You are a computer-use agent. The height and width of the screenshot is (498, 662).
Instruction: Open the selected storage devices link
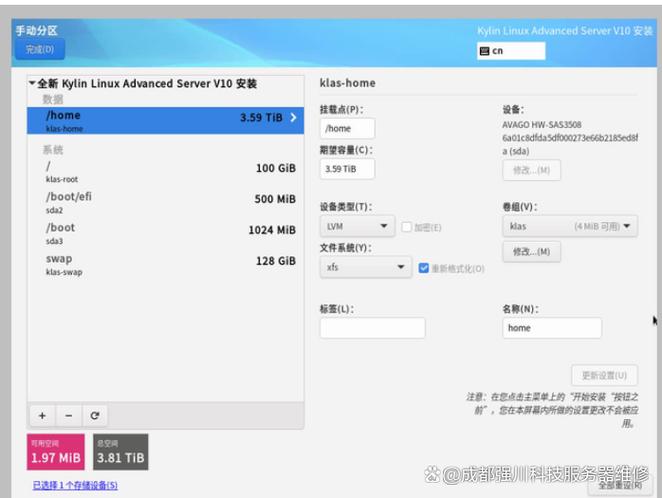[x=75, y=485]
